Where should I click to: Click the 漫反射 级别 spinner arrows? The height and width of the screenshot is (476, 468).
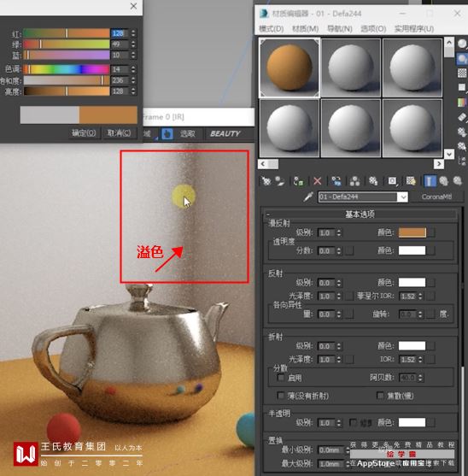339,232
